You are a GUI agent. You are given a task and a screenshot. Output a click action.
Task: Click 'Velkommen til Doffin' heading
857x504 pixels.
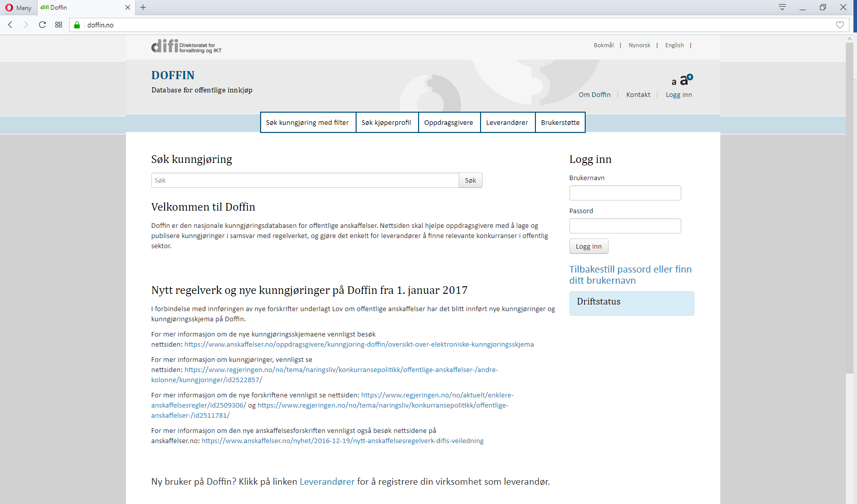tap(203, 207)
